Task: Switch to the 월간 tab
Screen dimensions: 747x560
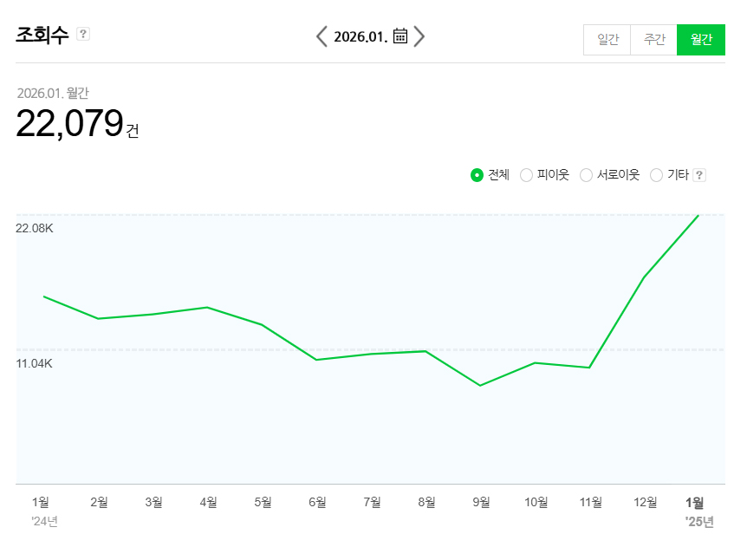Action: 700,40
